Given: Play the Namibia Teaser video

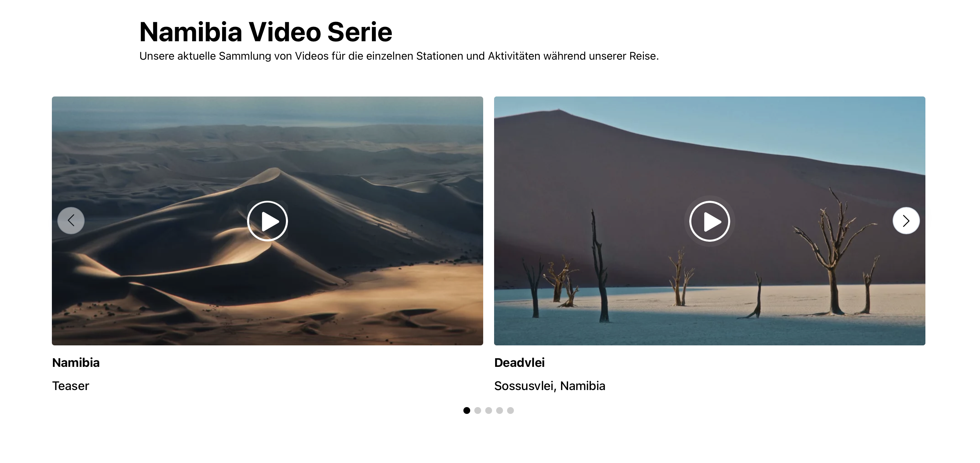Looking at the screenshot, I should [x=268, y=221].
